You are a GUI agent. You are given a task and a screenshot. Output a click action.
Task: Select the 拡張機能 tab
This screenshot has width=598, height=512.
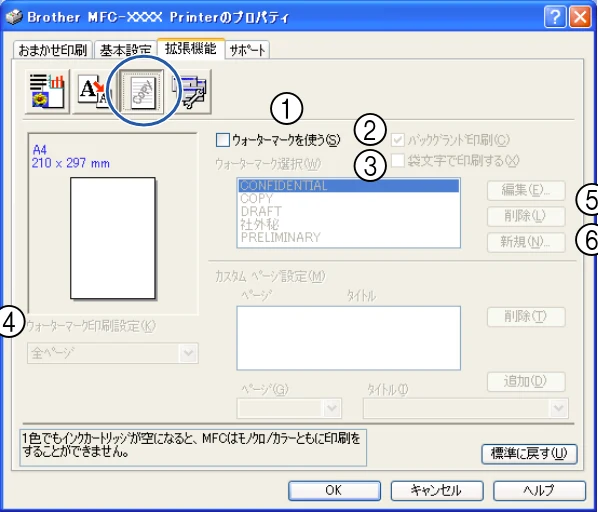pos(191,48)
